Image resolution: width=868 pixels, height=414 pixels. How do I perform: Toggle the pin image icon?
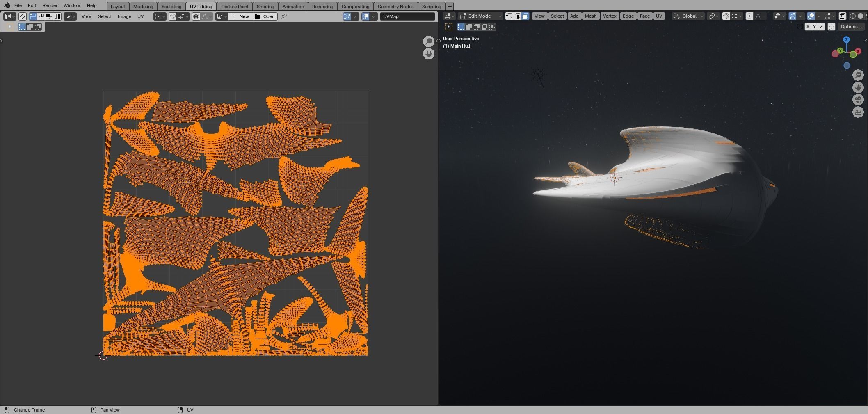pyautogui.click(x=284, y=16)
